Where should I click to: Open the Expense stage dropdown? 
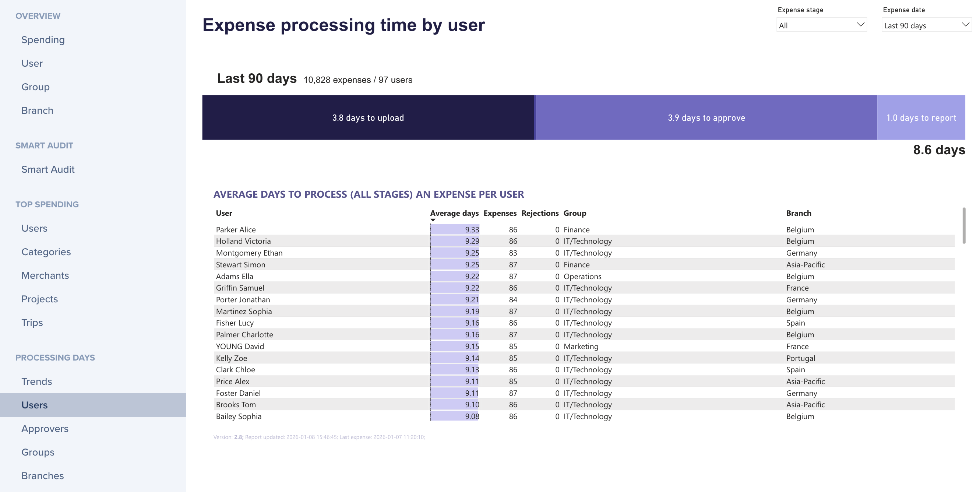[821, 25]
